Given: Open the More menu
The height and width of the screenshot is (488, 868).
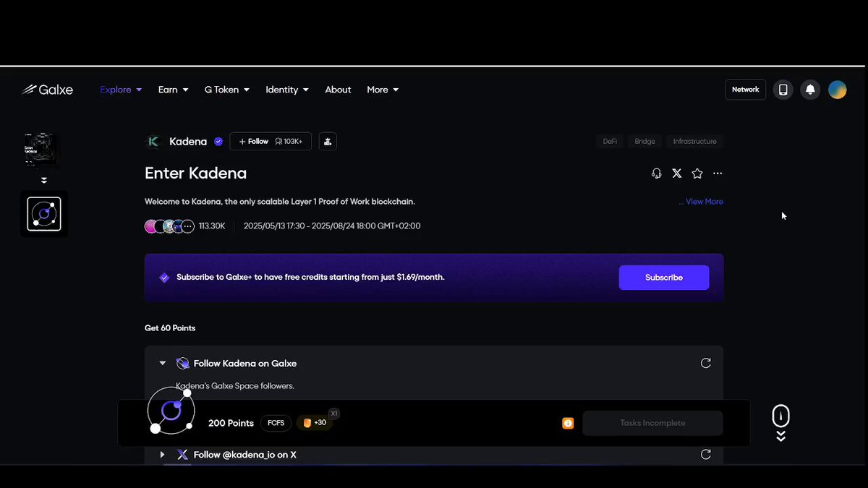Looking at the screenshot, I should pos(383,90).
